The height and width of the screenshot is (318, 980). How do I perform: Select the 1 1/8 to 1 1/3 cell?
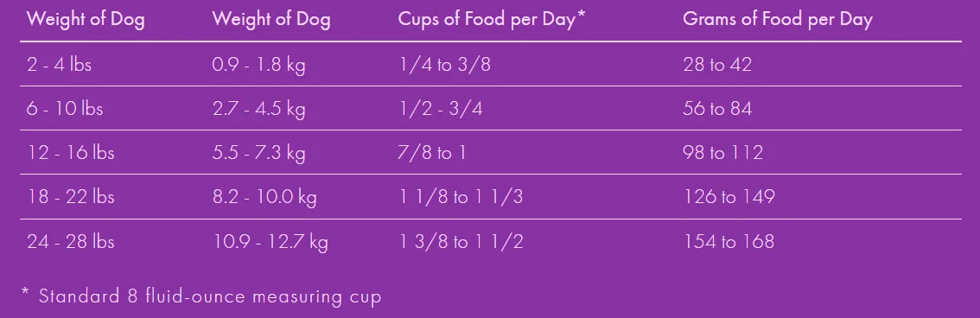[x=461, y=197]
